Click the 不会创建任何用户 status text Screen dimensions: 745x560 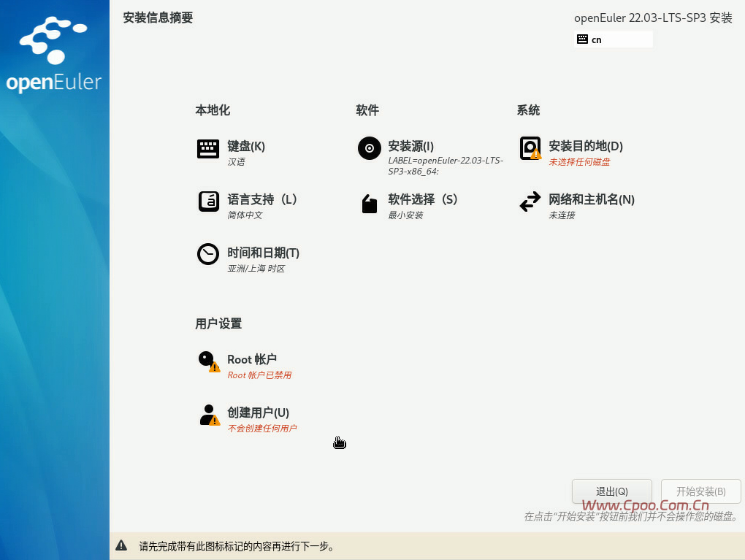click(262, 429)
